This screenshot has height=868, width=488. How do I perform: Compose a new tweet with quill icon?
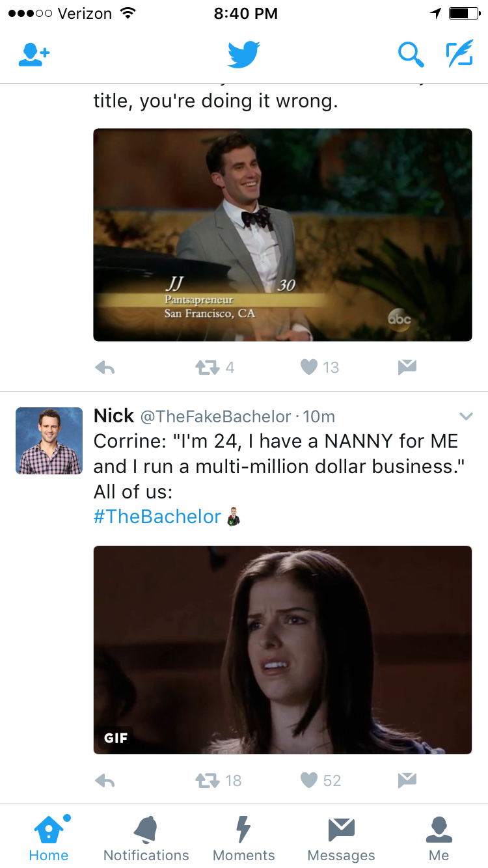pyautogui.click(x=459, y=55)
